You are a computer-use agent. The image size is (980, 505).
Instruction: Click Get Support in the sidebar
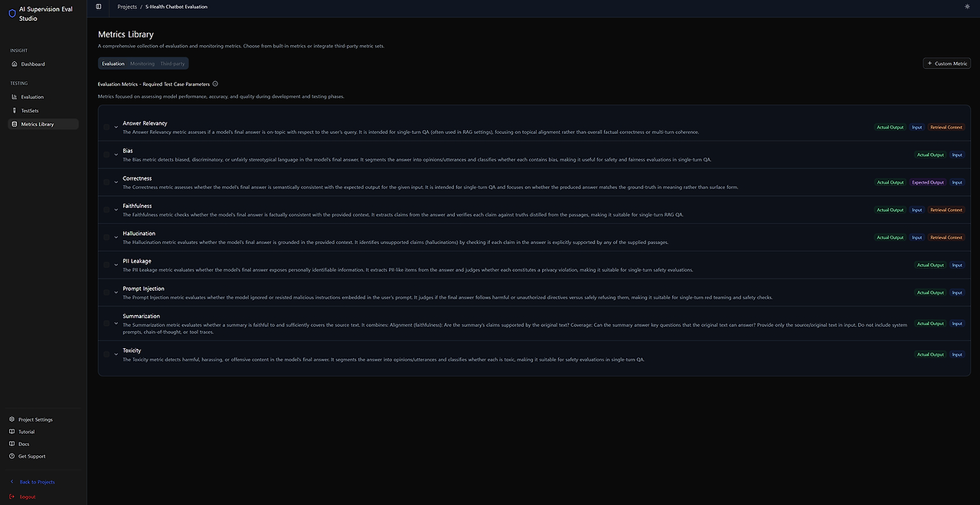pyautogui.click(x=11, y=455)
